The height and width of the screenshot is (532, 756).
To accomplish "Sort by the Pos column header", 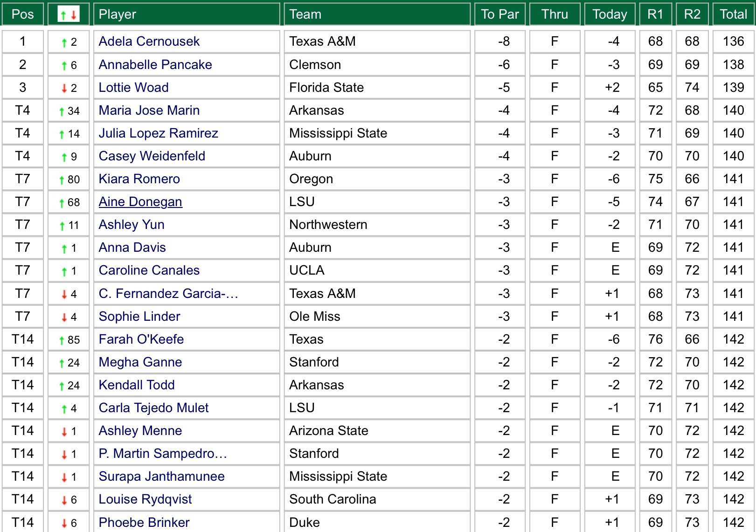I will [22, 14].
